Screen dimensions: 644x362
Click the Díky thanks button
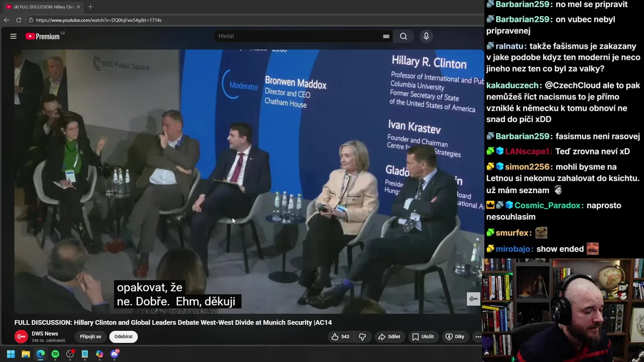(455, 337)
